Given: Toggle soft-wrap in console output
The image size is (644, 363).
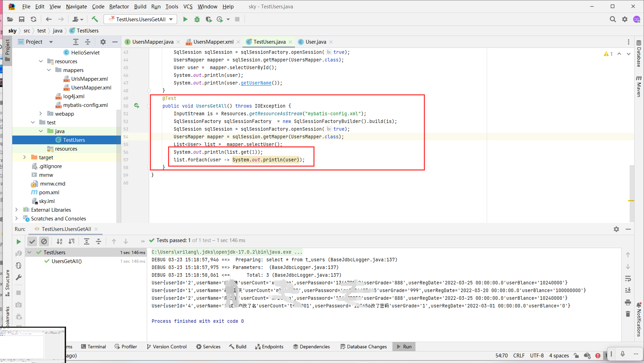Looking at the screenshot, I should [628, 278].
